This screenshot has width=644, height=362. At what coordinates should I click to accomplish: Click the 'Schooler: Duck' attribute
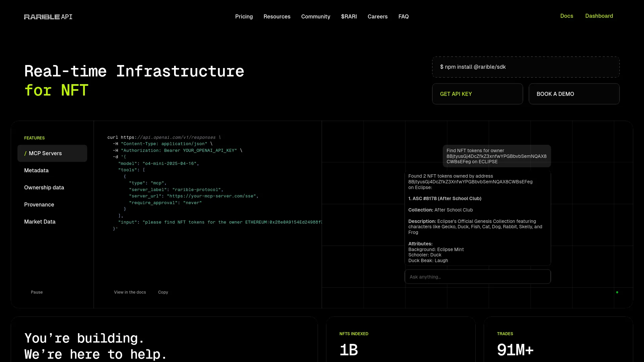coord(425,255)
